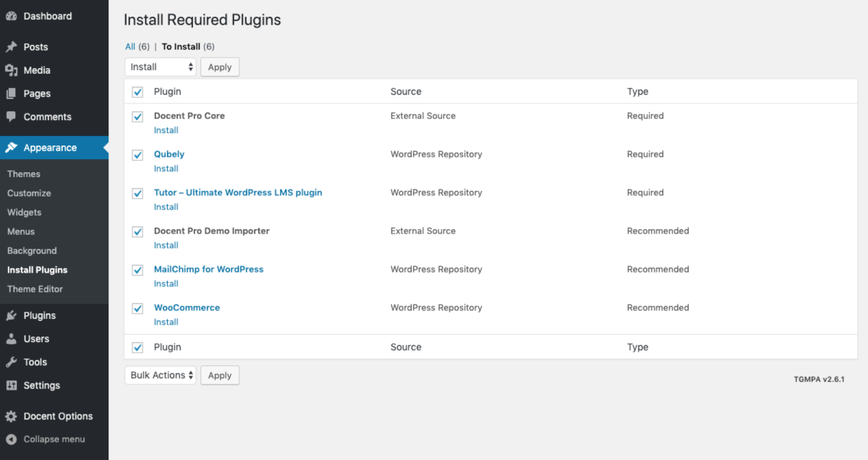Open the Qubely plugin title link
The width and height of the screenshot is (868, 460).
click(169, 154)
